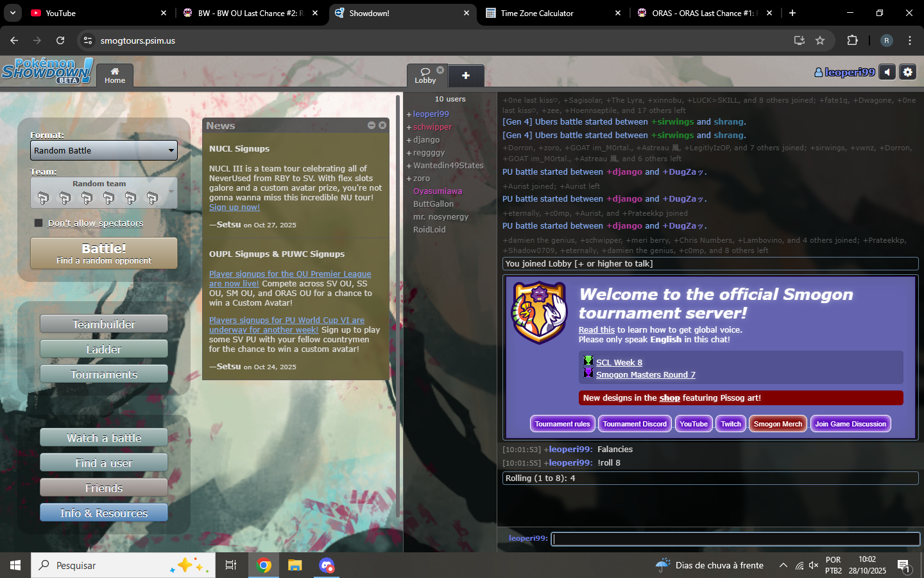Click the Chrome extensions puzzle icon
Image resolution: width=924 pixels, height=578 pixels.
[x=852, y=40]
